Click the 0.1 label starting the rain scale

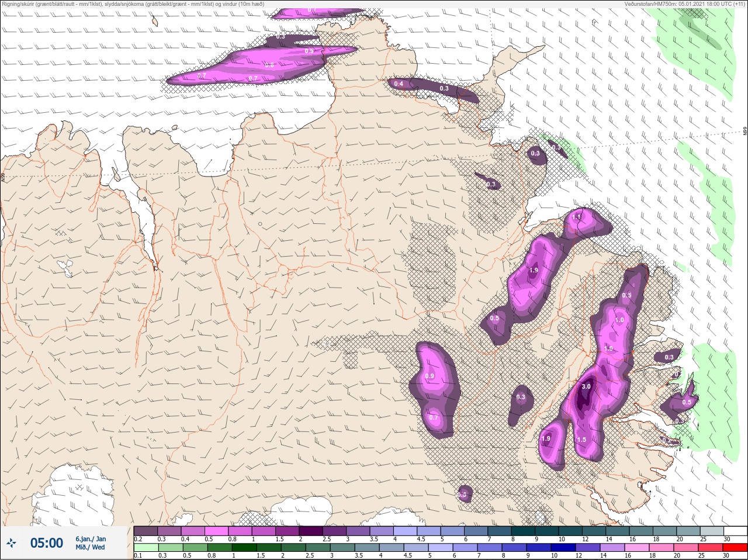[x=138, y=556]
